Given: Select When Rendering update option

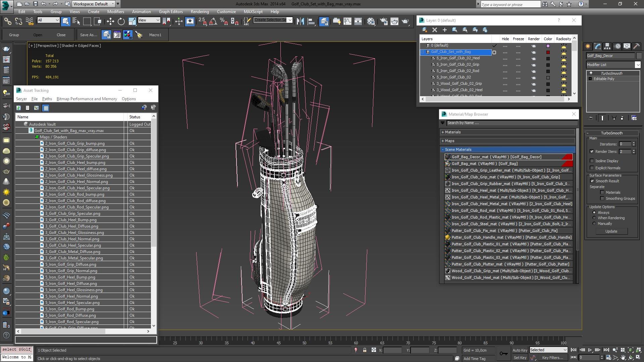Looking at the screenshot, I should pyautogui.click(x=594, y=218).
